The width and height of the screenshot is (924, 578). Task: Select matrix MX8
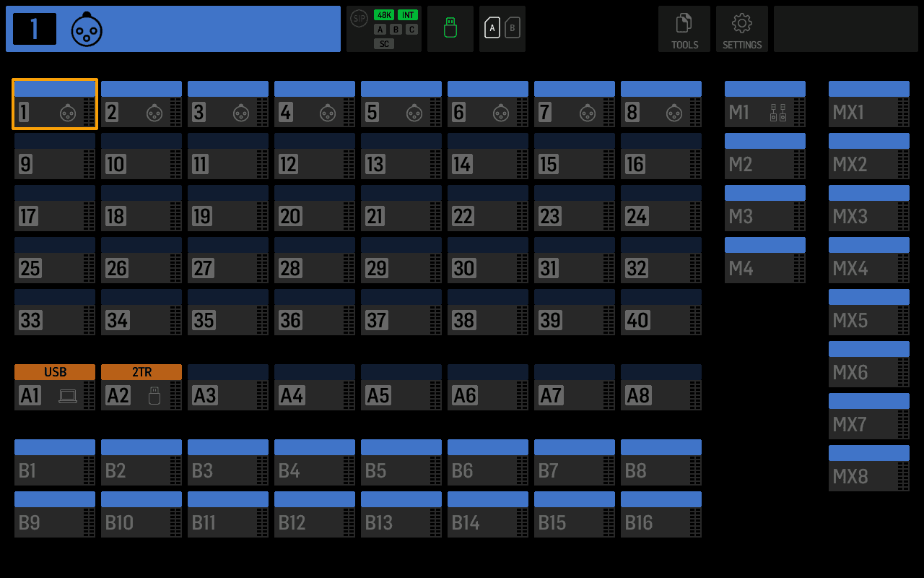pyautogui.click(x=869, y=468)
